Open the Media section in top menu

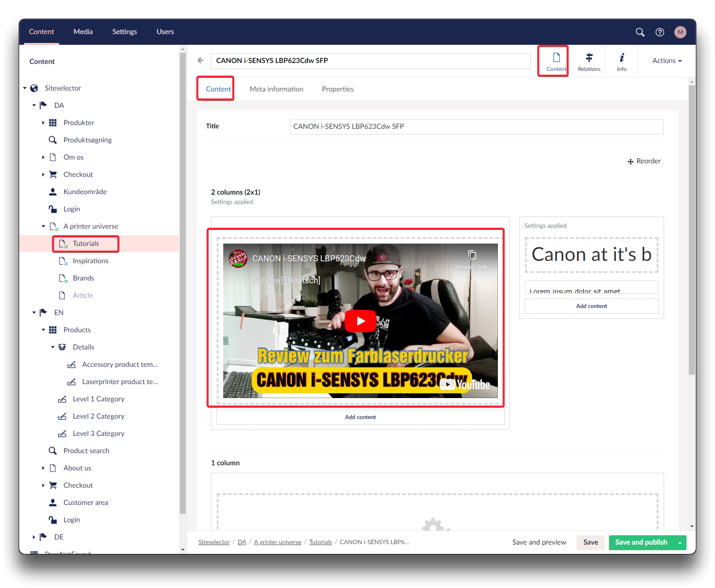click(83, 32)
